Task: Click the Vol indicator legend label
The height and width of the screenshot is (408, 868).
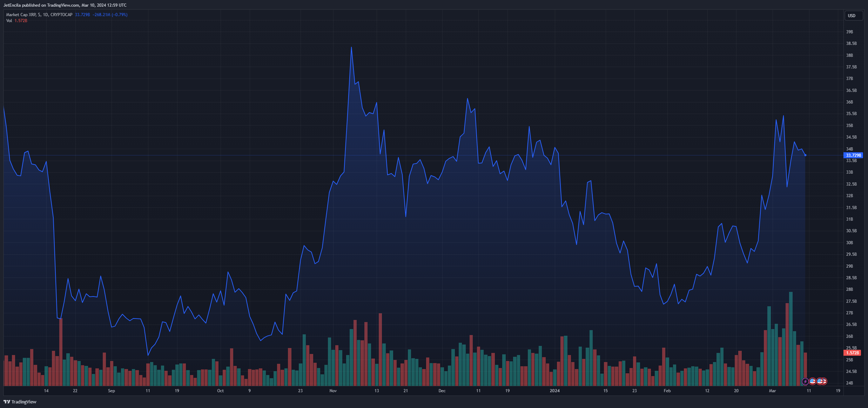Action: (x=9, y=21)
